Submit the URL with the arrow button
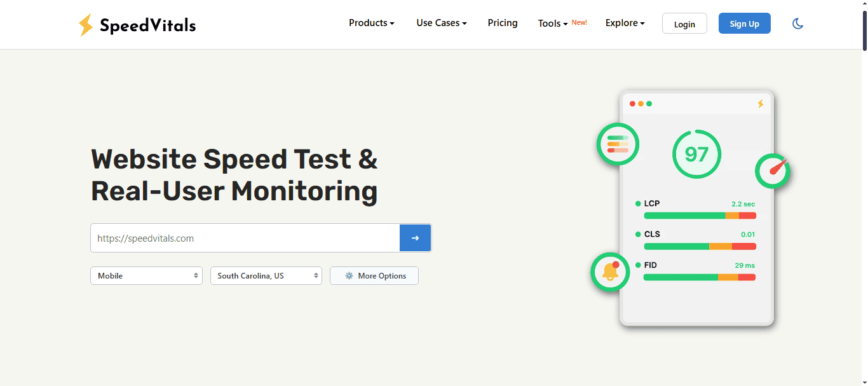Image resolution: width=868 pixels, height=386 pixels. (x=415, y=238)
